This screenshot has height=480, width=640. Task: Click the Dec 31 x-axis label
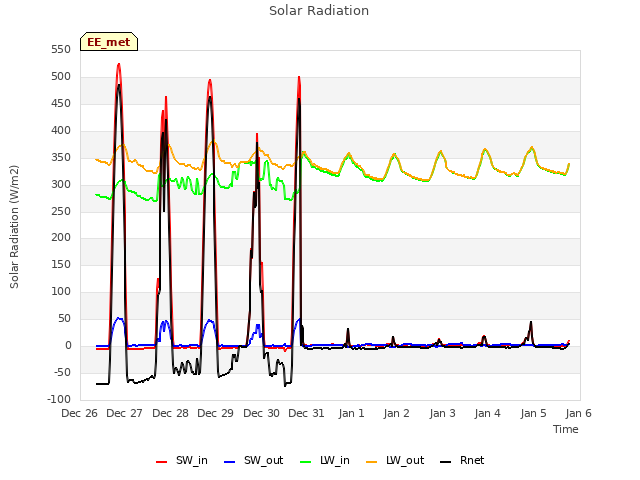307,413
